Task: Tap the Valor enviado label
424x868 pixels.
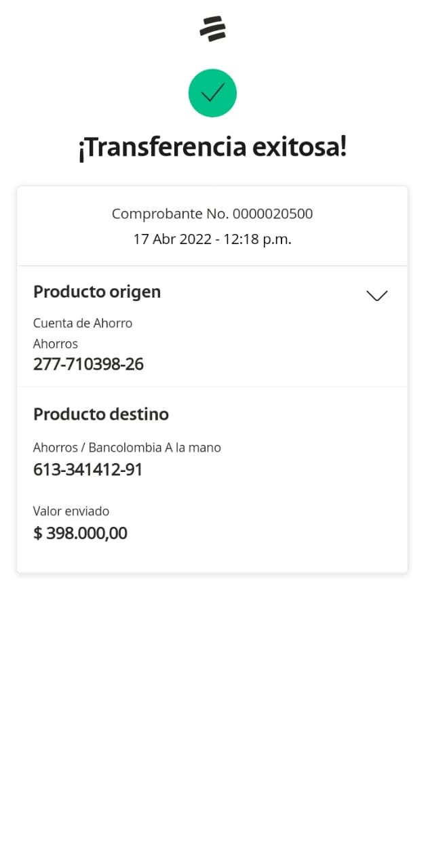Action: [x=71, y=511]
